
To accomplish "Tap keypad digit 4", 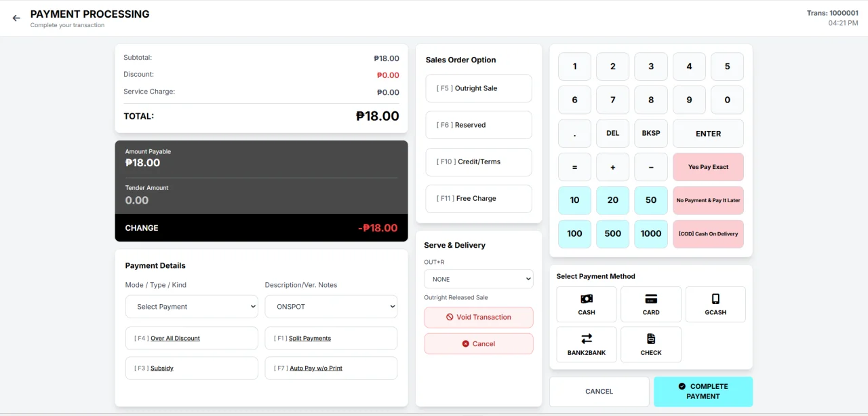I will coord(689,67).
